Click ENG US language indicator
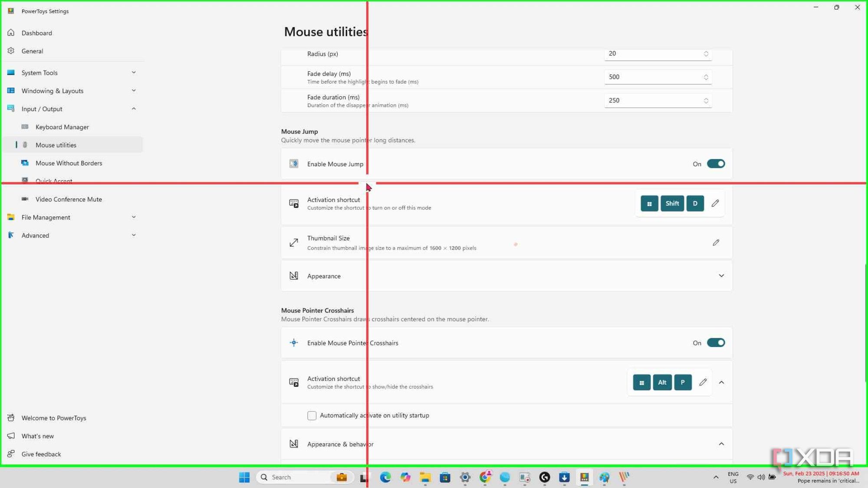This screenshot has height=488, width=868. point(733,478)
